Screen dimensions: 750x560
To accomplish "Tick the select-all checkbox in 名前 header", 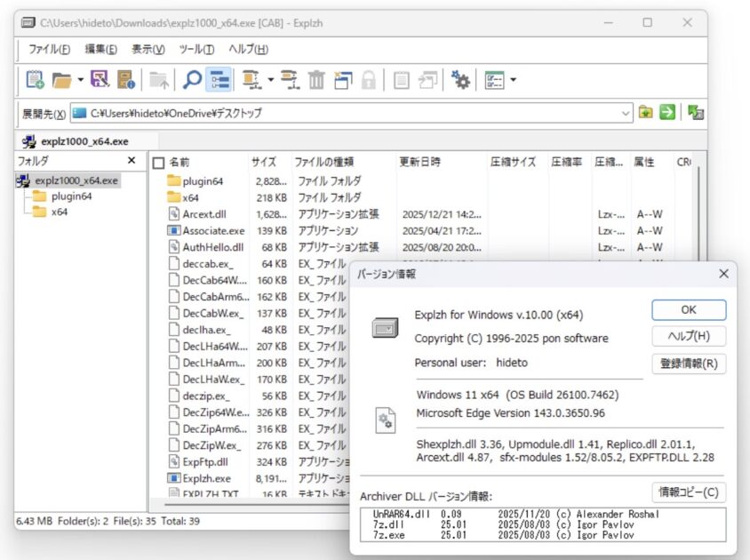I will click(158, 163).
